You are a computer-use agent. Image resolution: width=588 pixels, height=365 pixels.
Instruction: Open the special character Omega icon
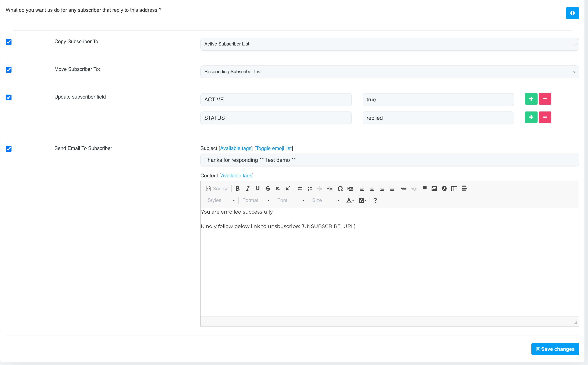pyautogui.click(x=340, y=189)
